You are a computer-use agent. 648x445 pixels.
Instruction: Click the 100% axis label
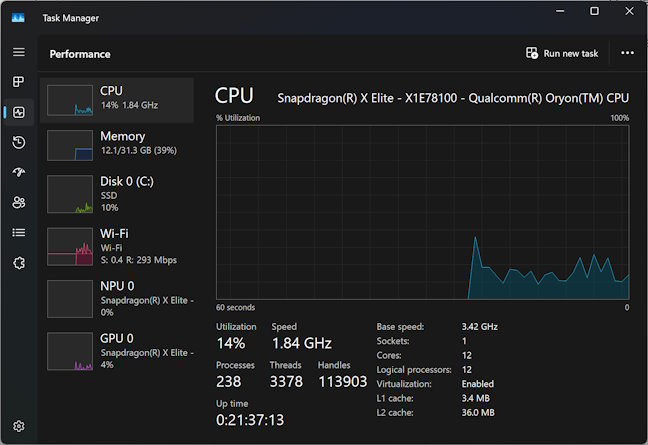(620, 118)
